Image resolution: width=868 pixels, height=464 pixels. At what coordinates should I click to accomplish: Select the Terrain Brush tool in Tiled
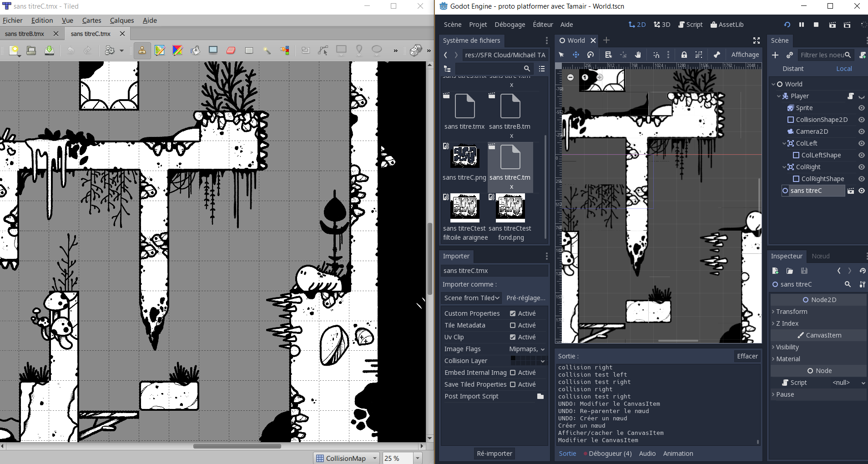(160, 50)
